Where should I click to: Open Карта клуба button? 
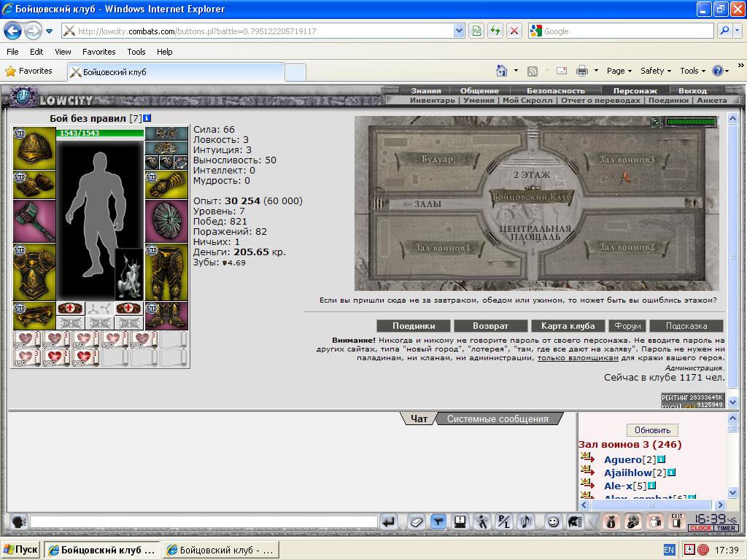[x=568, y=326]
